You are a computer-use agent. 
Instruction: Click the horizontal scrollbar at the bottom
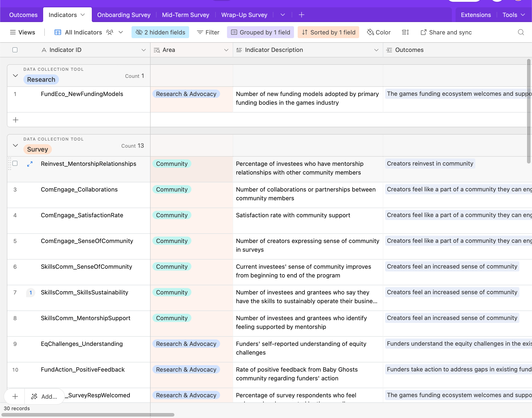[x=88, y=415]
